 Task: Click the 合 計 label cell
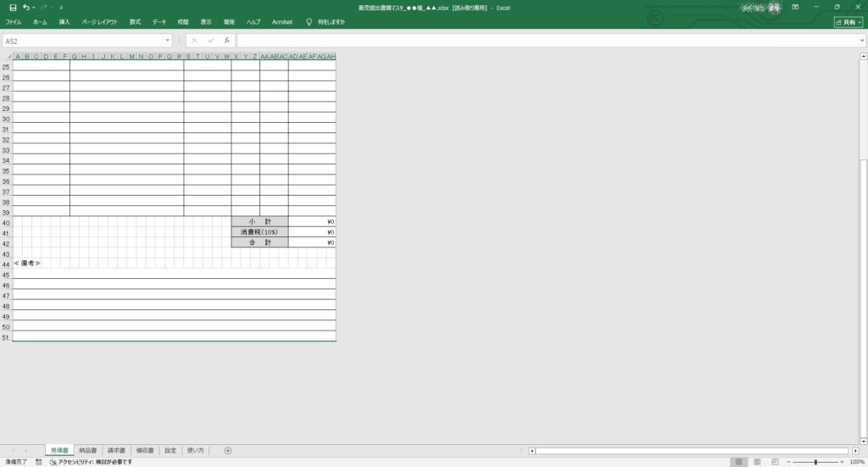pos(259,242)
